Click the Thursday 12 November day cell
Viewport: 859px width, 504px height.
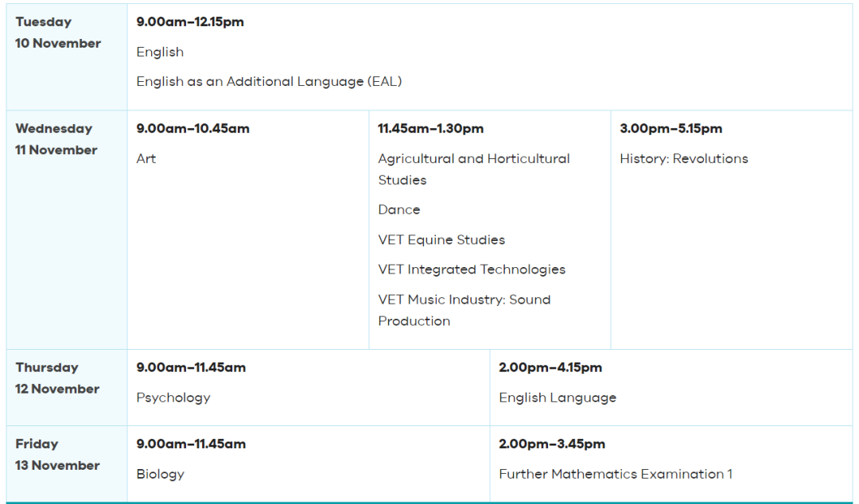57,378
